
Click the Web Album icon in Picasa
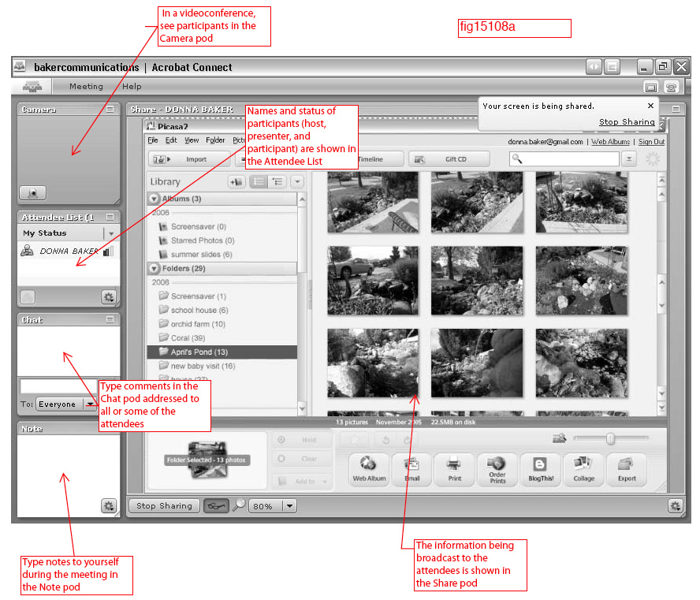[369, 469]
